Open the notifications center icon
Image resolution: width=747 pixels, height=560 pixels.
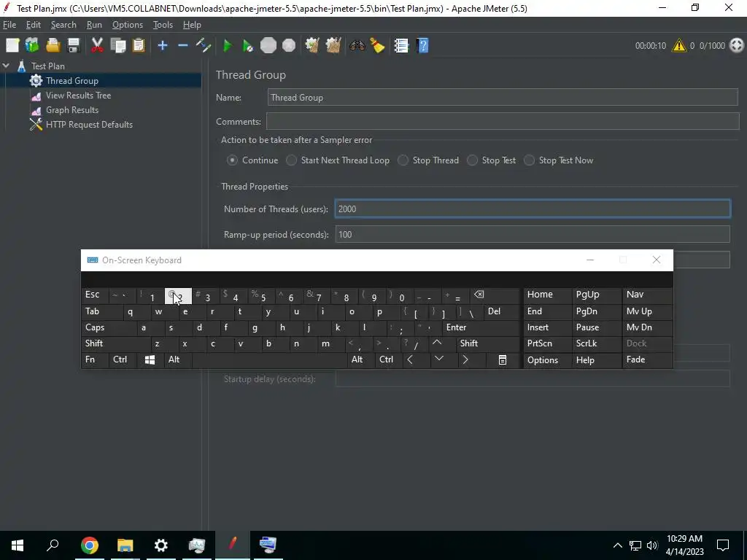pos(723,545)
